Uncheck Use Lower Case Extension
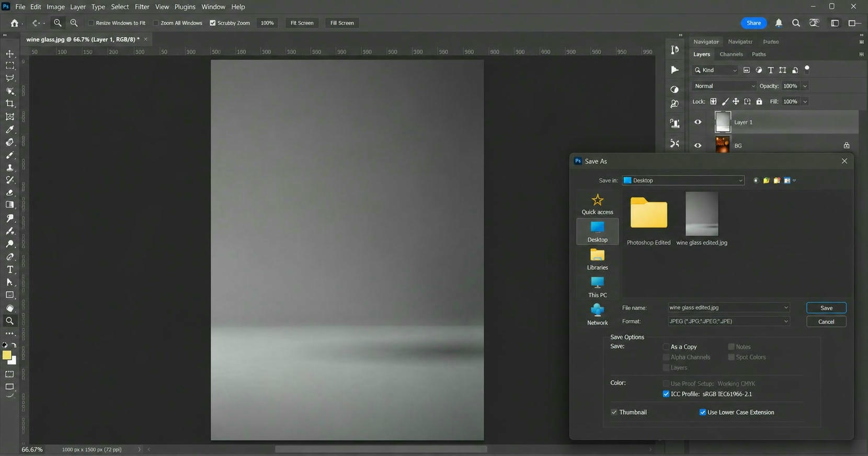 tap(703, 412)
